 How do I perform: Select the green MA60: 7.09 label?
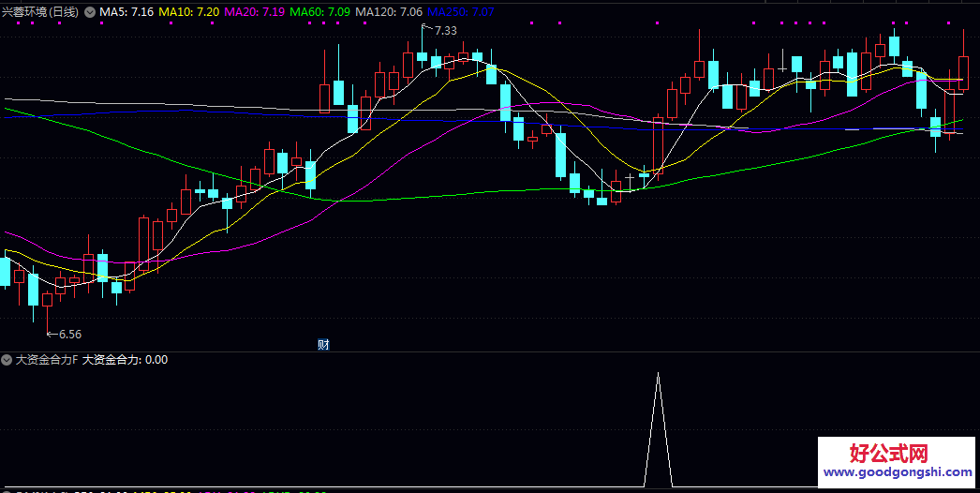click(320, 11)
